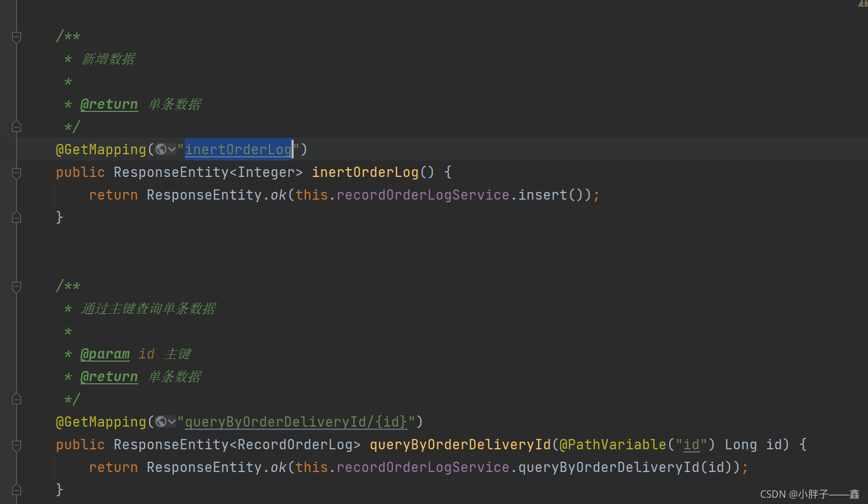This screenshot has width=868, height=504.
Task: Click the 新增数据 comment text
Action: [x=108, y=59]
